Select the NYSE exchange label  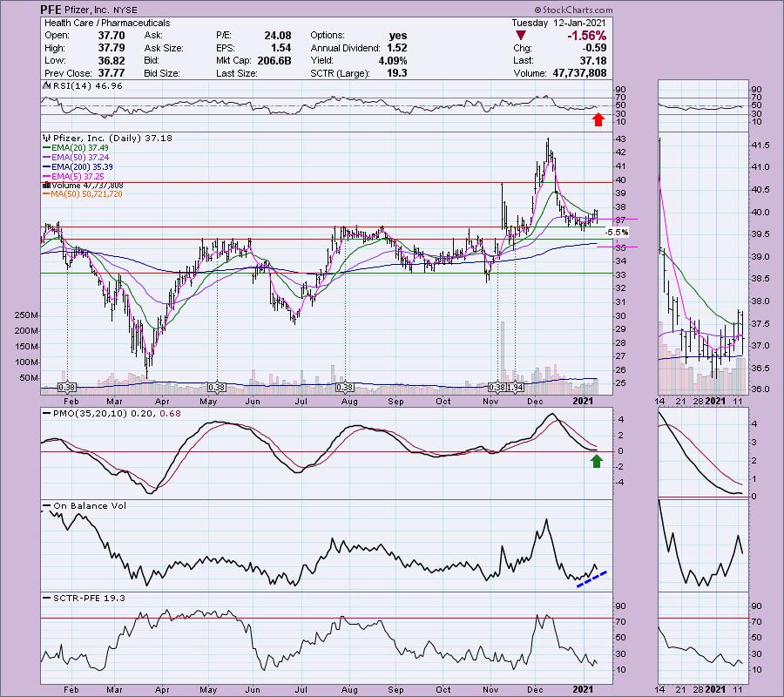point(124,10)
